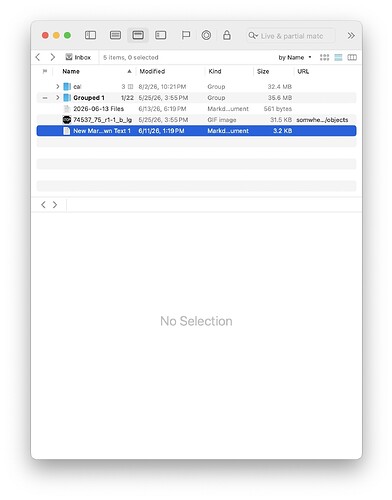Click the cal group folder icon
Image resolution: width=392 pixels, height=500 pixels.
[67, 87]
